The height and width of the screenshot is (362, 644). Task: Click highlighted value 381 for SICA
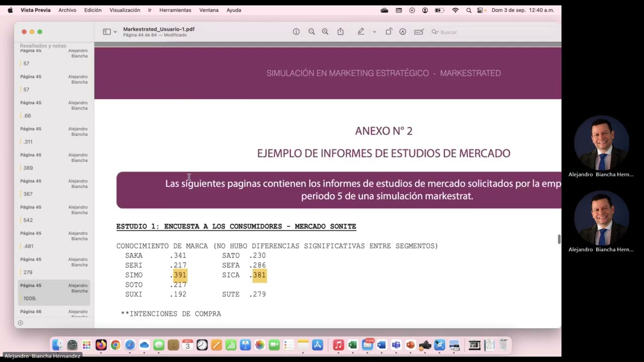[x=259, y=275]
